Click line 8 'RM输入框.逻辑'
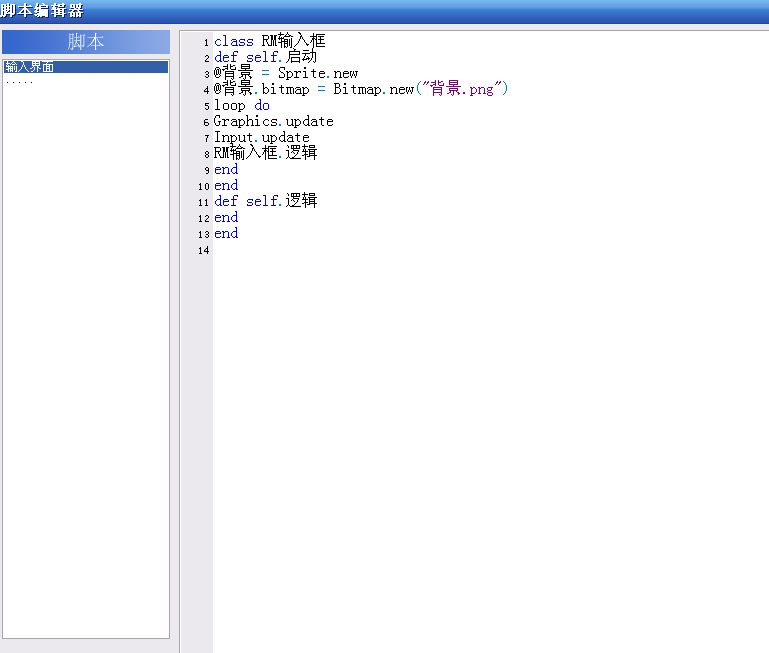This screenshot has height=653, width=769. pyautogui.click(x=265, y=153)
